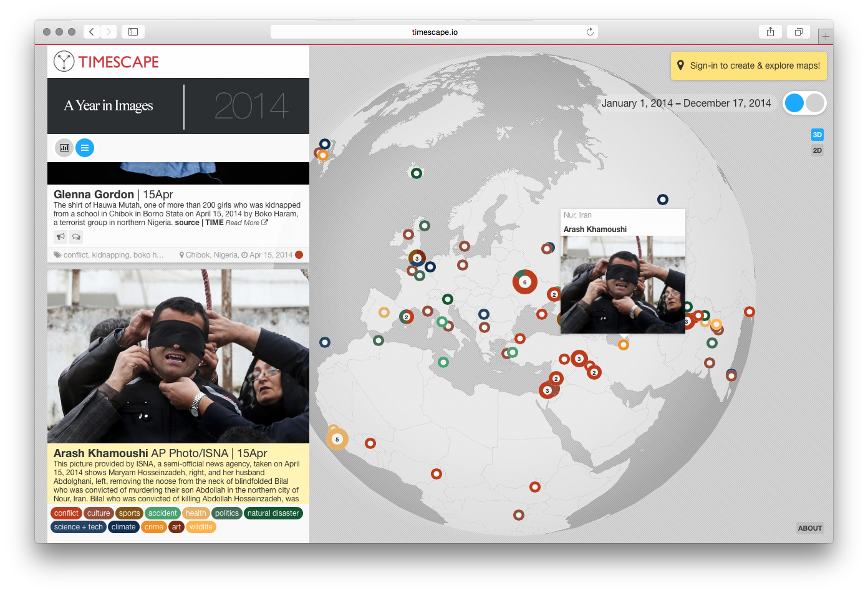Viewport: 868px width, 593px height.
Task: Switch the map to 2D mode
Action: click(817, 150)
